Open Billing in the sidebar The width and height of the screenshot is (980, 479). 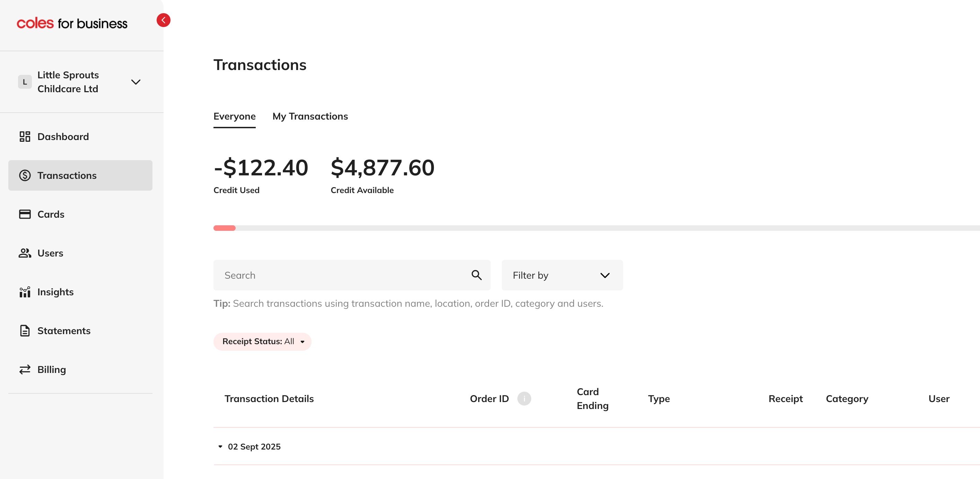pyautogui.click(x=80, y=369)
